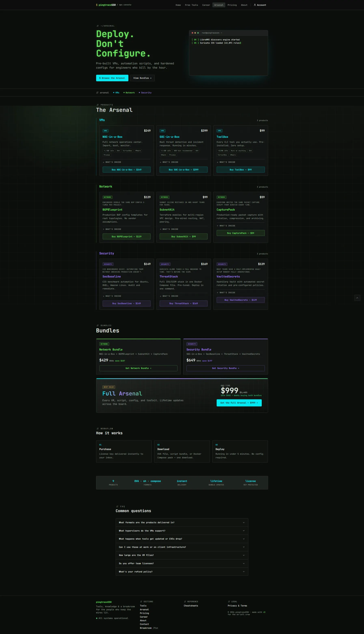
Task: Jump to Security via arsenal filter link
Action: 145,93
